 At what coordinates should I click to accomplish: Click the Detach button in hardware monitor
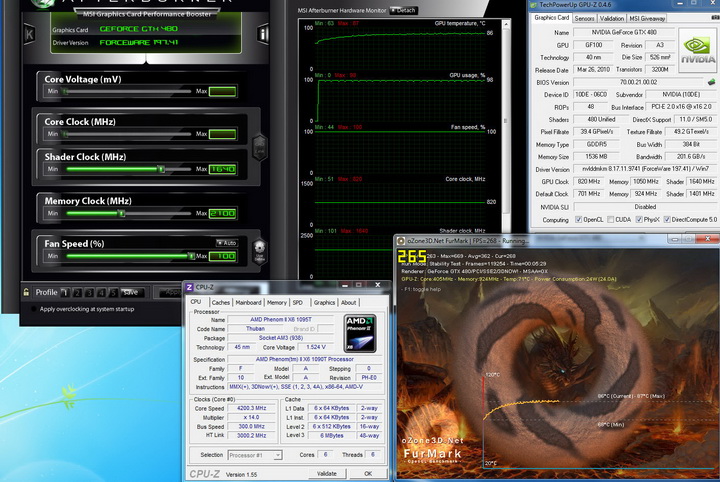click(403, 10)
